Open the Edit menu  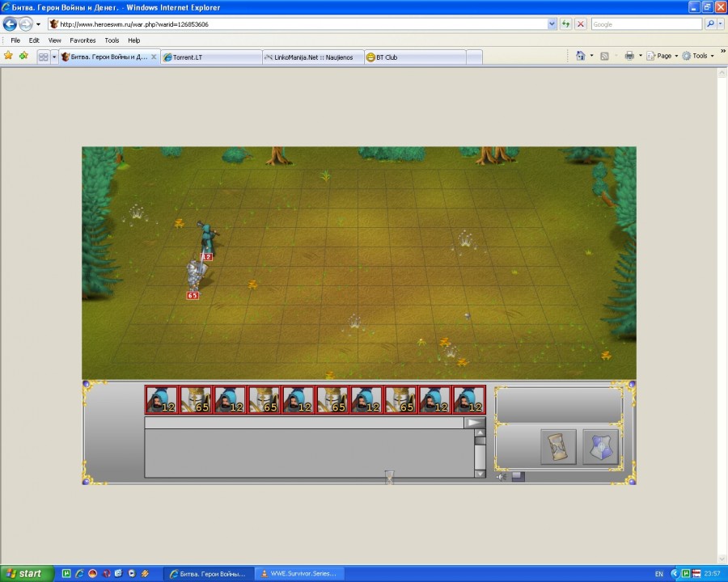coord(34,40)
